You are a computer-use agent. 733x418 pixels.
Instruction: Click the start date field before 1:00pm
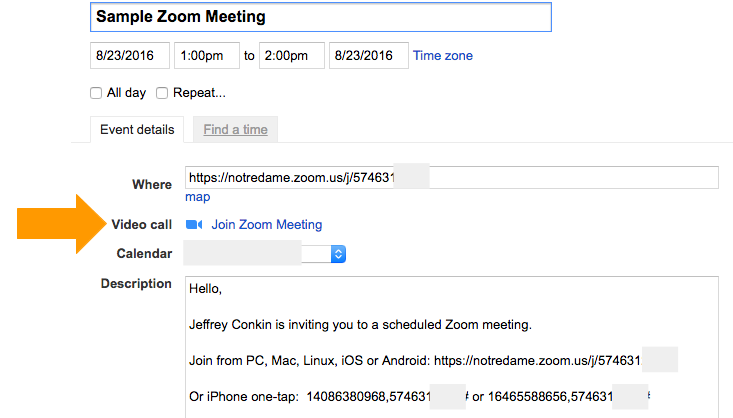[129, 56]
